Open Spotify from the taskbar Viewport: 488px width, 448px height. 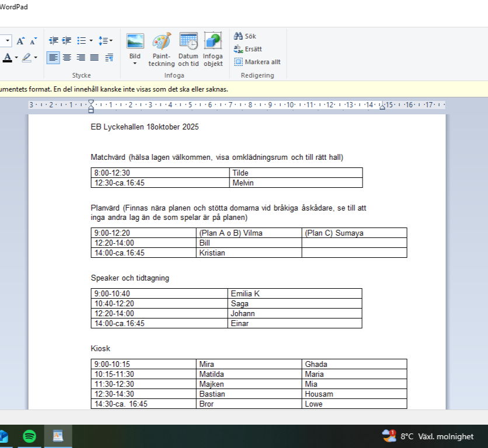[x=30, y=436]
